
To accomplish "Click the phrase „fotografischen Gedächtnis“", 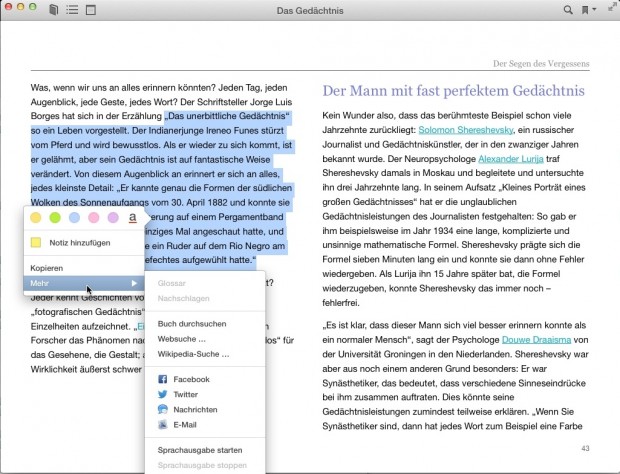I will tap(86, 312).
